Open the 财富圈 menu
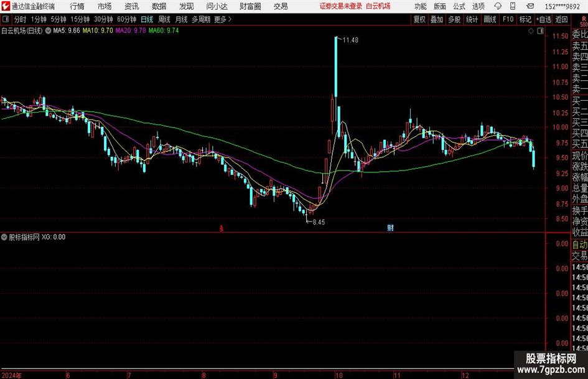588x379 pixels. pos(250,6)
